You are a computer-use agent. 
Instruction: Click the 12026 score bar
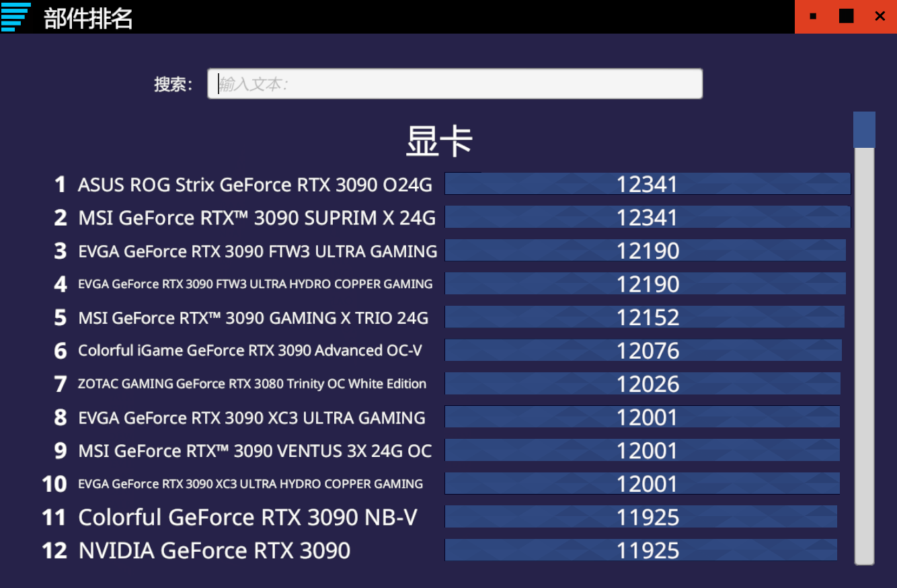click(x=642, y=384)
